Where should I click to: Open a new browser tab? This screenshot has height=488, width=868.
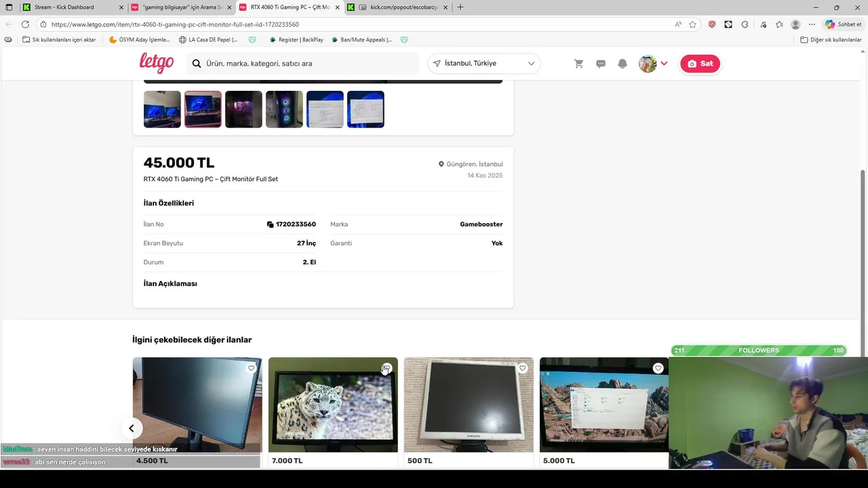click(x=460, y=7)
